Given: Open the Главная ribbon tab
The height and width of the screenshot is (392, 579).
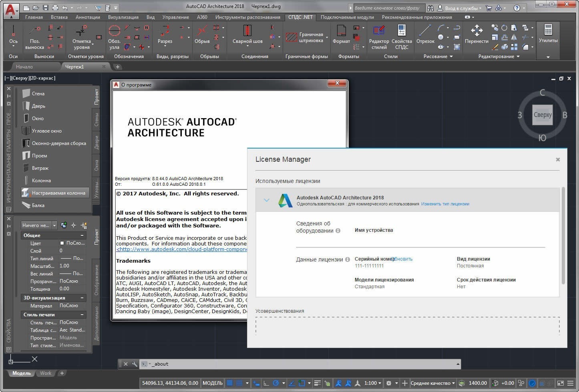Looking at the screenshot, I should (x=34, y=17).
